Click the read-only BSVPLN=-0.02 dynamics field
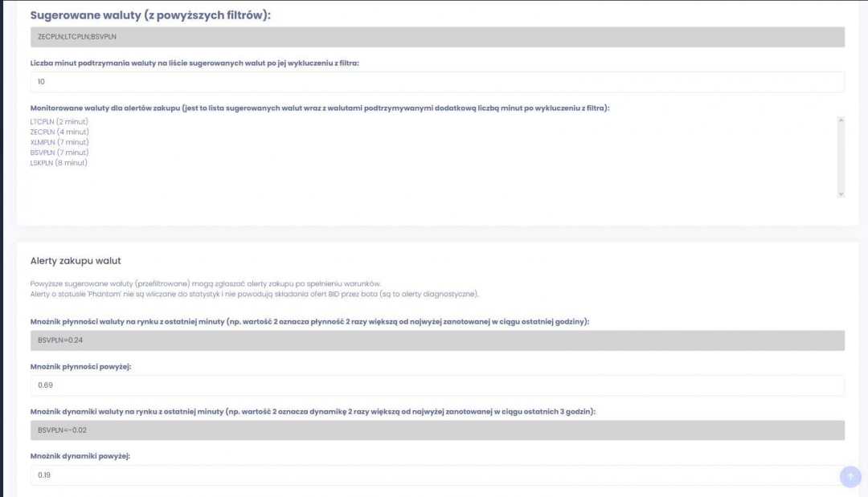 437,430
